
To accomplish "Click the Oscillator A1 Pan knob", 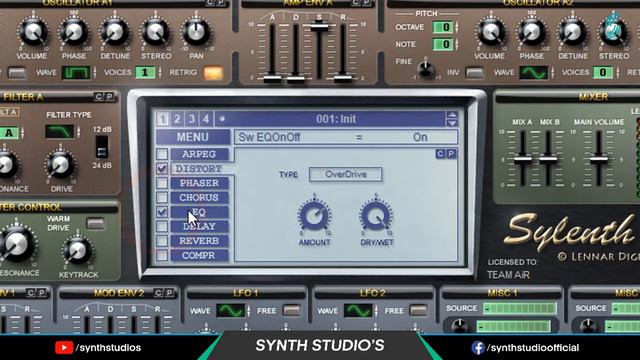I will click(x=196, y=32).
